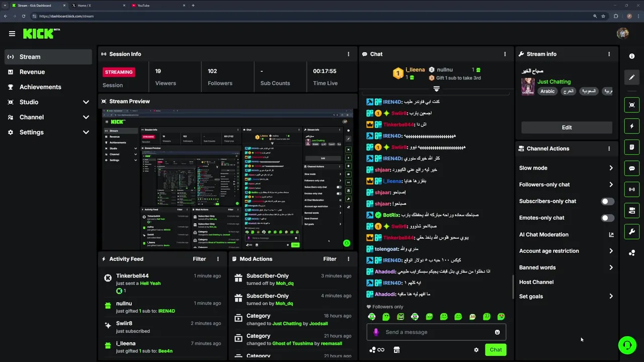Open the user profile avatar
The height and width of the screenshot is (362, 644).
pyautogui.click(x=623, y=33)
